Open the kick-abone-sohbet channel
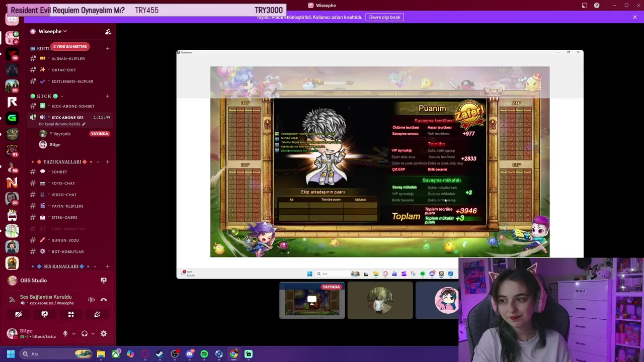Image resolution: width=644 pixels, height=362 pixels. (70, 106)
